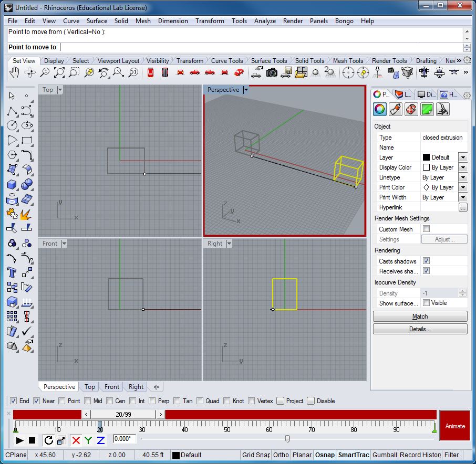Viewport: 476px width, 464px height.
Task: Toggle the End osnap checkbox
Action: [13, 401]
